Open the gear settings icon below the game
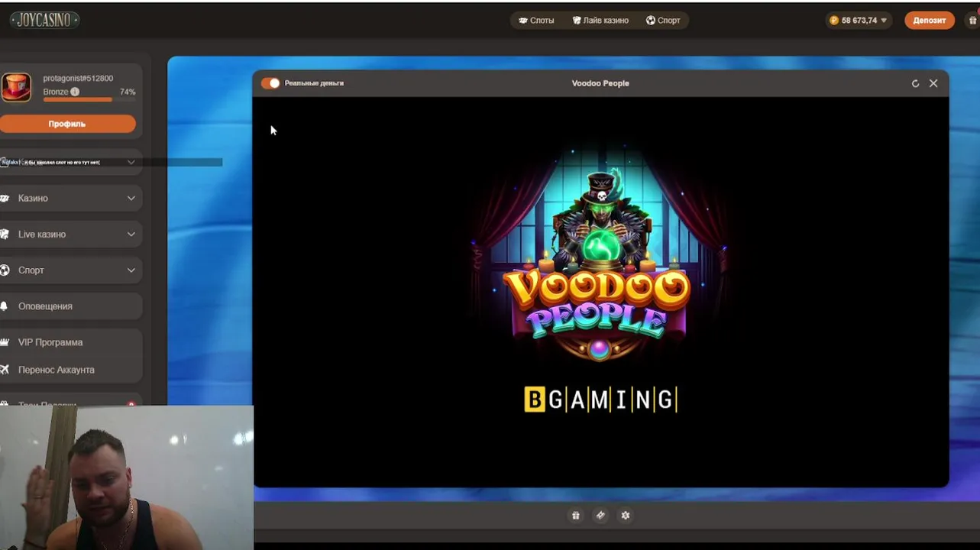This screenshot has width=980, height=550. point(626,516)
